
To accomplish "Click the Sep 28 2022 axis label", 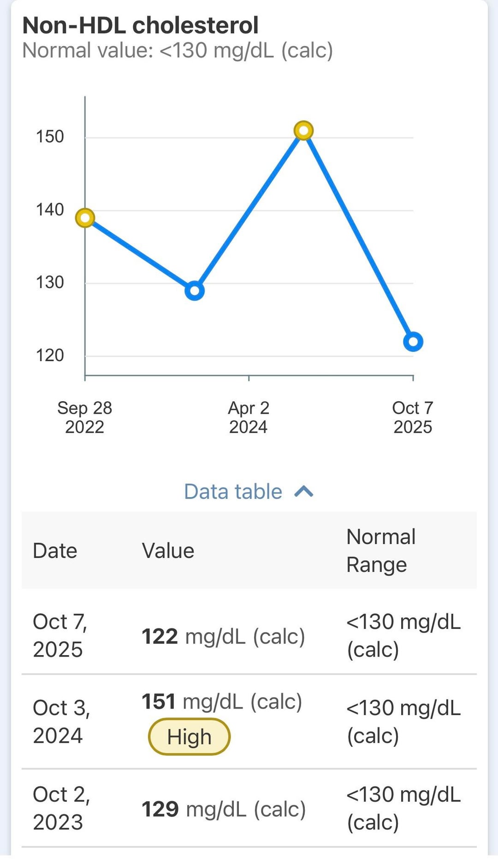I will [x=85, y=417].
